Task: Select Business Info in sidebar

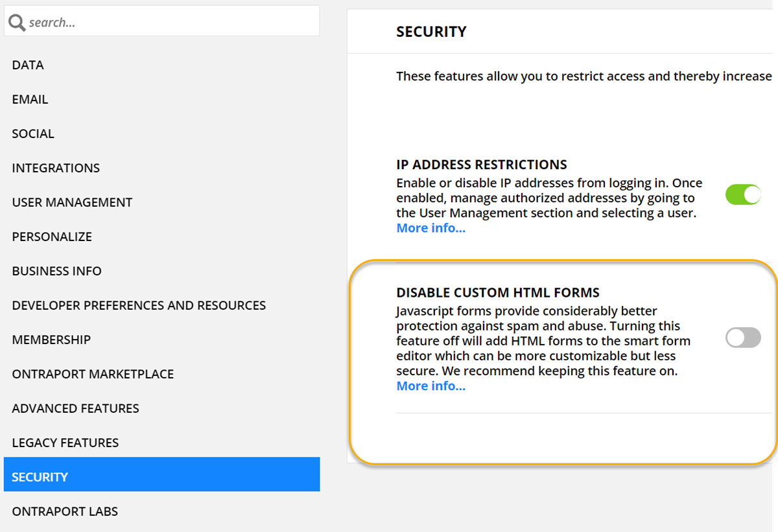Action: tap(56, 271)
